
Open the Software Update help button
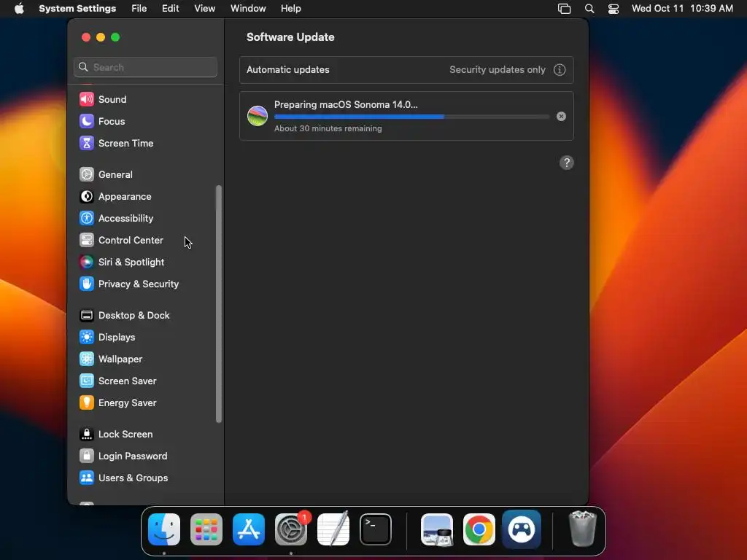(566, 163)
